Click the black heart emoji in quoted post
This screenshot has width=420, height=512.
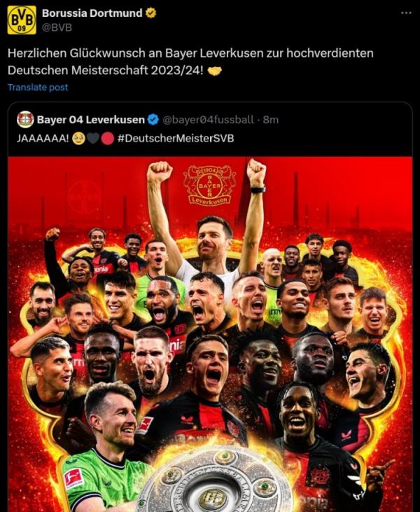pyautogui.click(x=93, y=139)
